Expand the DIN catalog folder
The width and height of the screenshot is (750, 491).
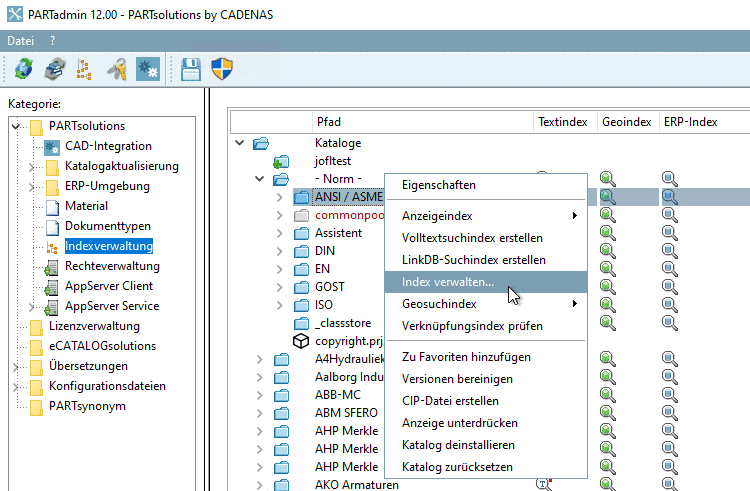tap(280, 251)
